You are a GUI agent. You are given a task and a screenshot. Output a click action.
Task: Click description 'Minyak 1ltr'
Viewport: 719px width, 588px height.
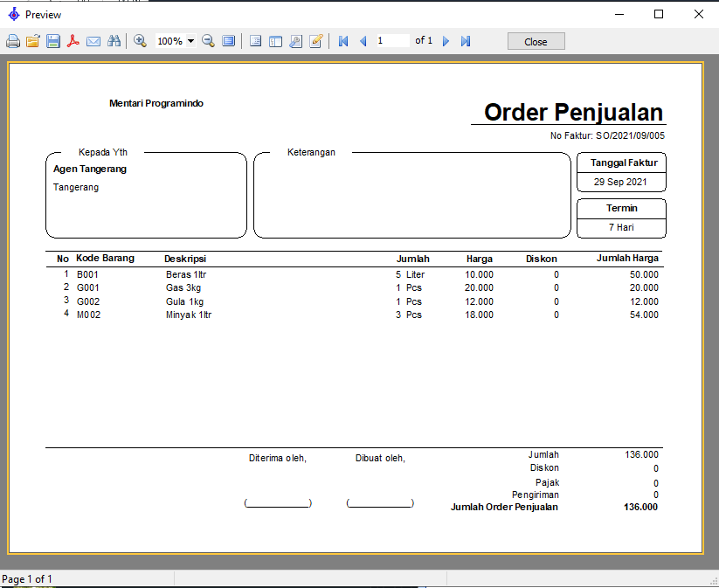click(x=189, y=315)
